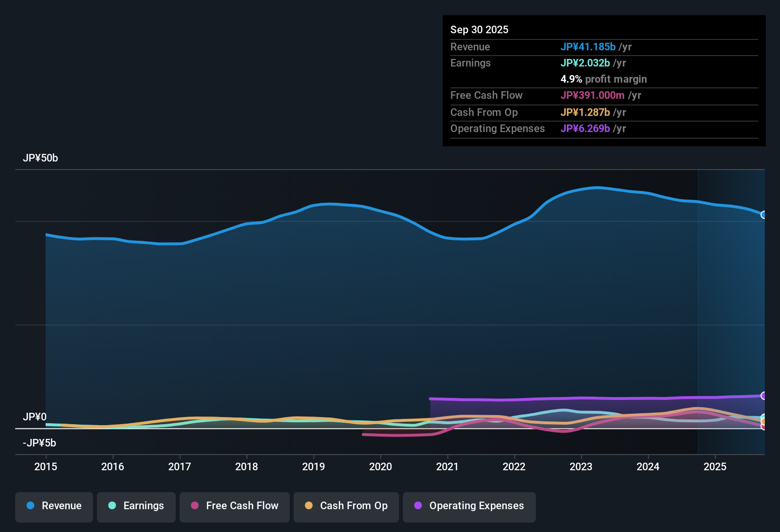Click the orange Cash From Op dot icon
Image resolution: width=780 pixels, height=532 pixels.
(x=308, y=506)
